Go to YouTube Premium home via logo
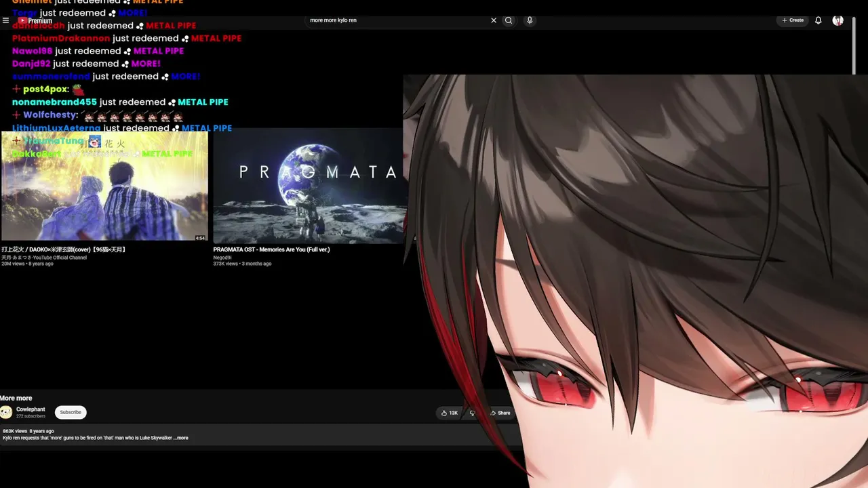This screenshot has height=488, width=868. pos(35,20)
